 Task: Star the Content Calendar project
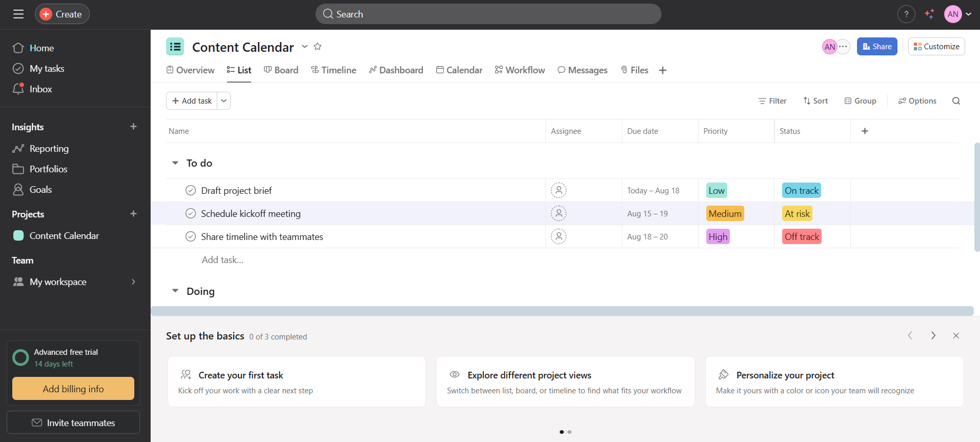pos(318,47)
